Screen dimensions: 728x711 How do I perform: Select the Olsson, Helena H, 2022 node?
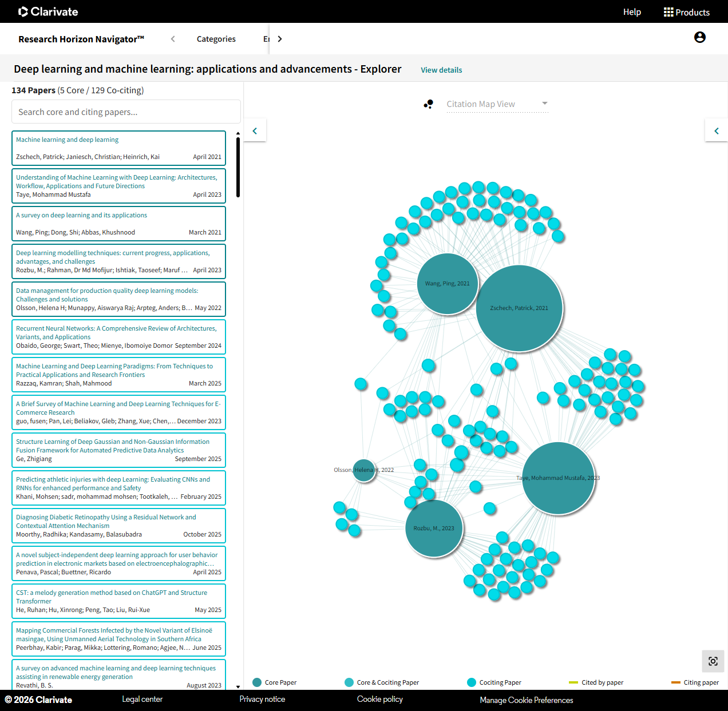(363, 470)
